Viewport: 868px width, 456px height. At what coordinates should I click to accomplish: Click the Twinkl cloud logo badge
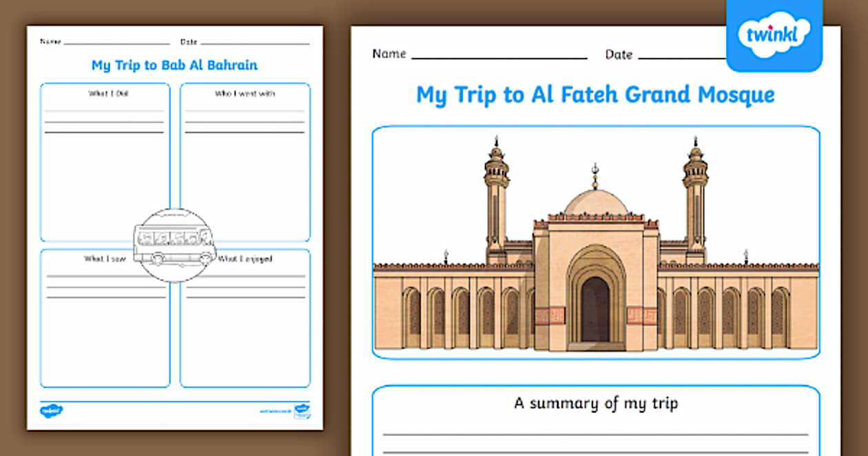[x=774, y=33]
